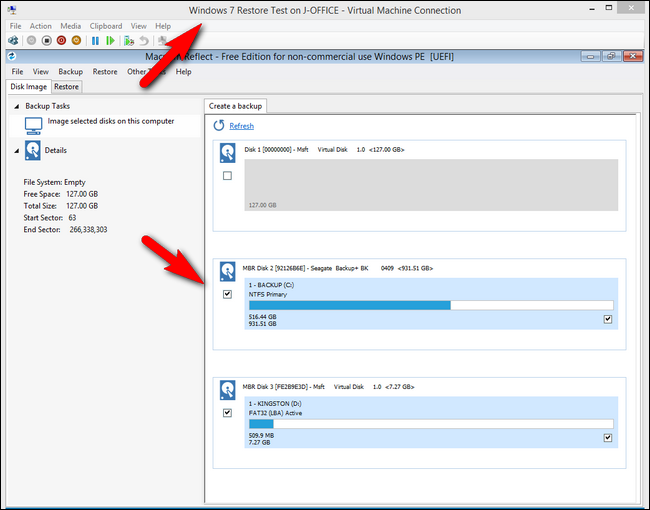Open the Action menu

tap(41, 26)
